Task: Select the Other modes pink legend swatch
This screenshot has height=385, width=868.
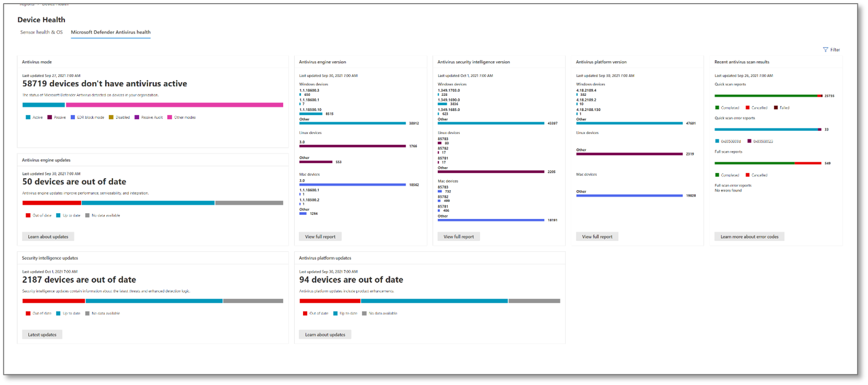Action: pyautogui.click(x=170, y=117)
